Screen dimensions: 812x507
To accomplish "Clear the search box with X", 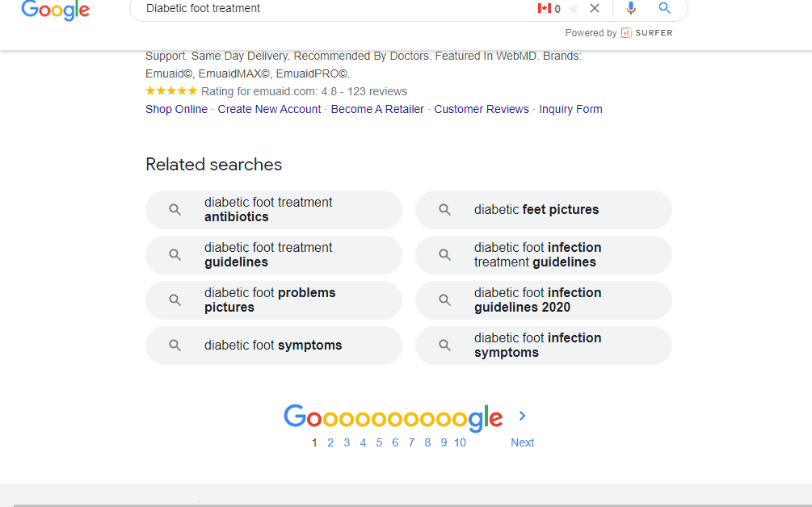I will pyautogui.click(x=595, y=8).
